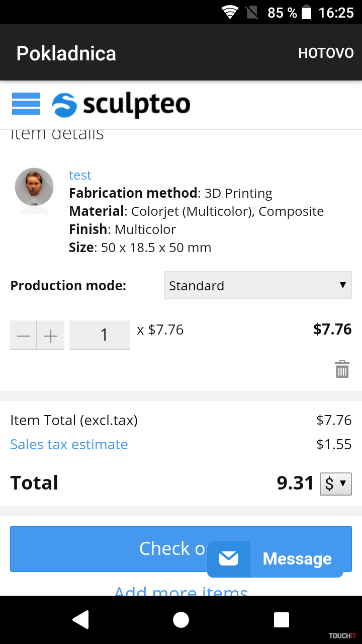Viewport: 362px width, 644px height.
Task: Tap the quantity input field
Action: 100,335
